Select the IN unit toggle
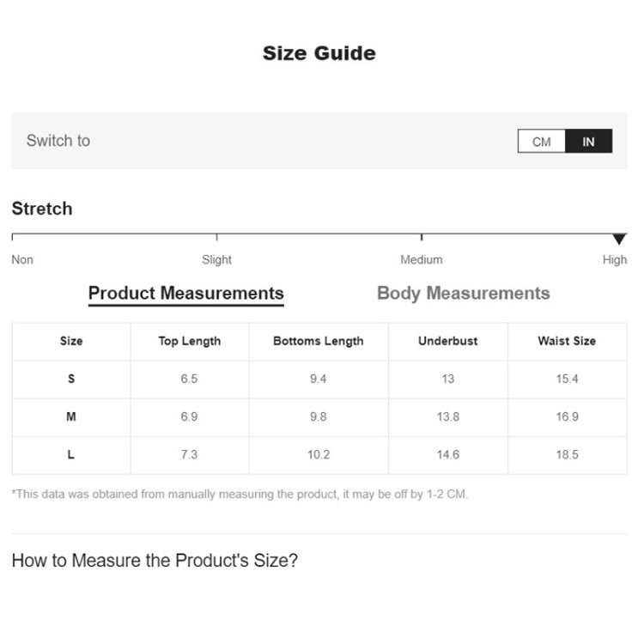The width and height of the screenshot is (644, 644). tap(588, 142)
